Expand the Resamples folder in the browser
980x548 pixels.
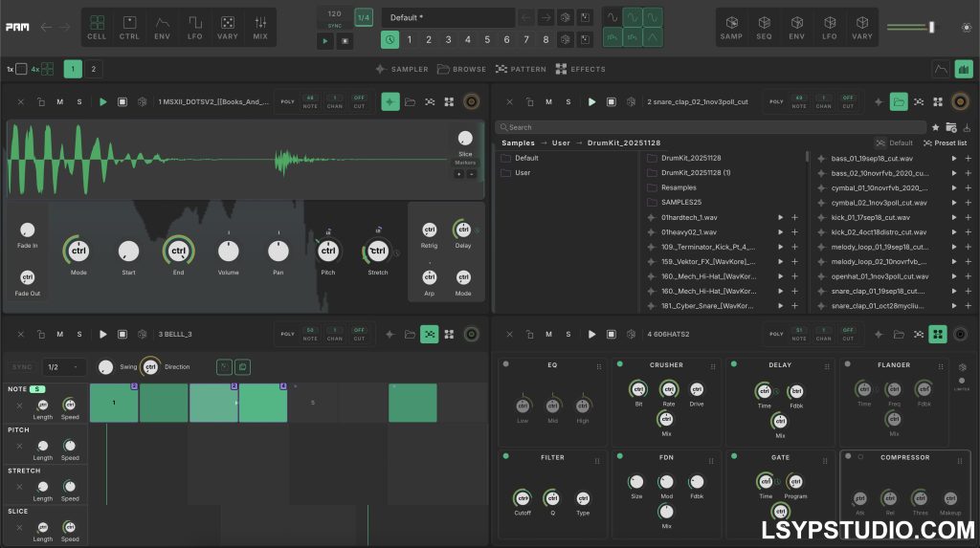[x=679, y=187]
